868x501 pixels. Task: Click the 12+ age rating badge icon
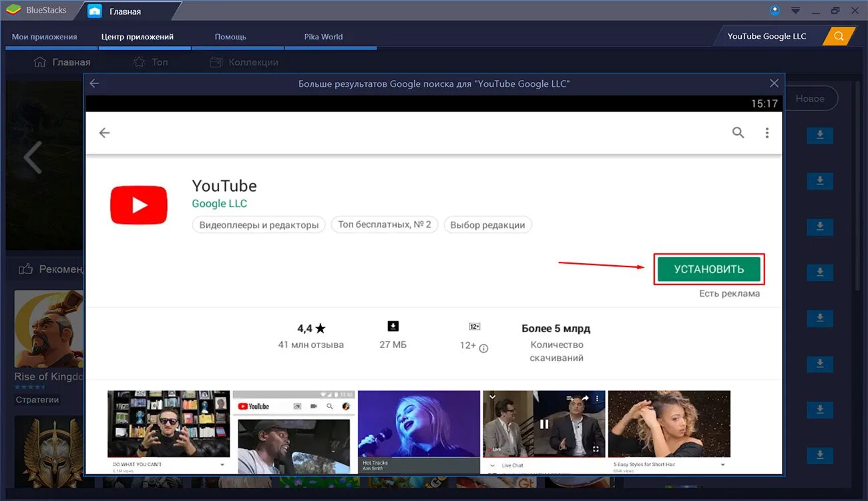(x=475, y=327)
